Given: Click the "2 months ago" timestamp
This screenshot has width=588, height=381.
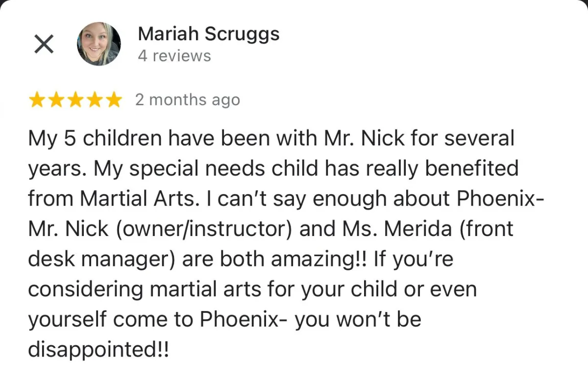Looking at the screenshot, I should tap(188, 100).
